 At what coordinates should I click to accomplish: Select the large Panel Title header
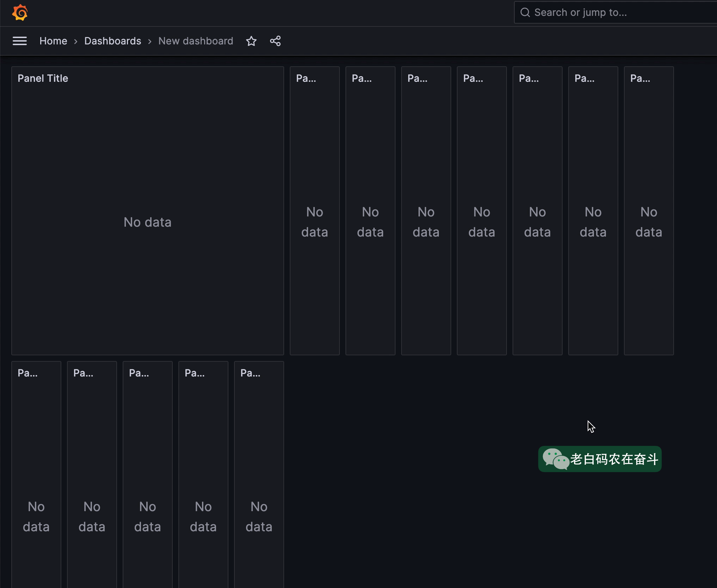pos(43,78)
